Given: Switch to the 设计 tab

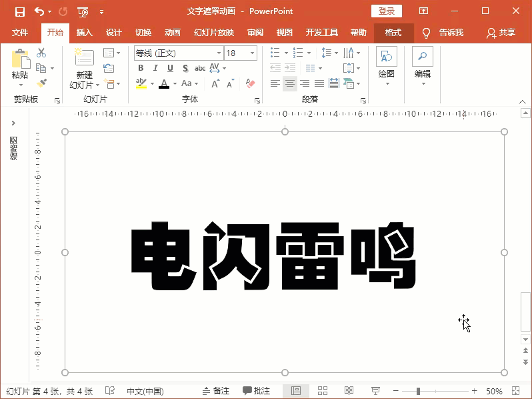Looking at the screenshot, I should (x=113, y=33).
